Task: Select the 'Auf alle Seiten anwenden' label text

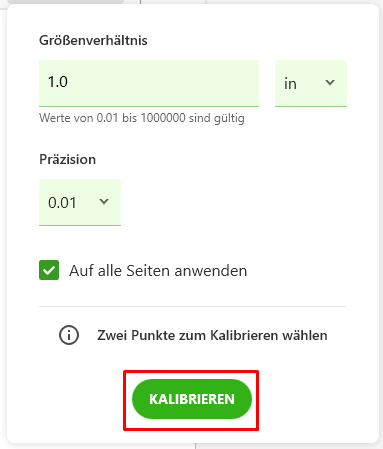Action: [158, 270]
